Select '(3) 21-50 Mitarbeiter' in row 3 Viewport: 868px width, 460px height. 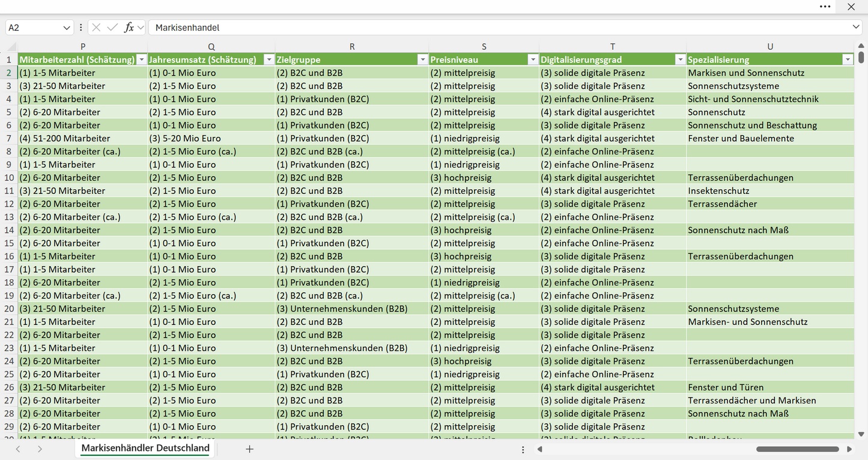click(x=83, y=86)
